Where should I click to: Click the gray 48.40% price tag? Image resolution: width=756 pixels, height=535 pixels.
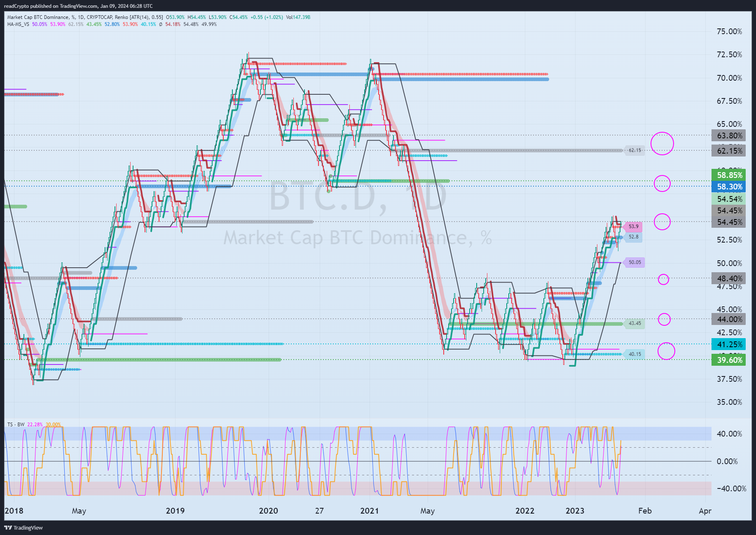tap(729, 278)
